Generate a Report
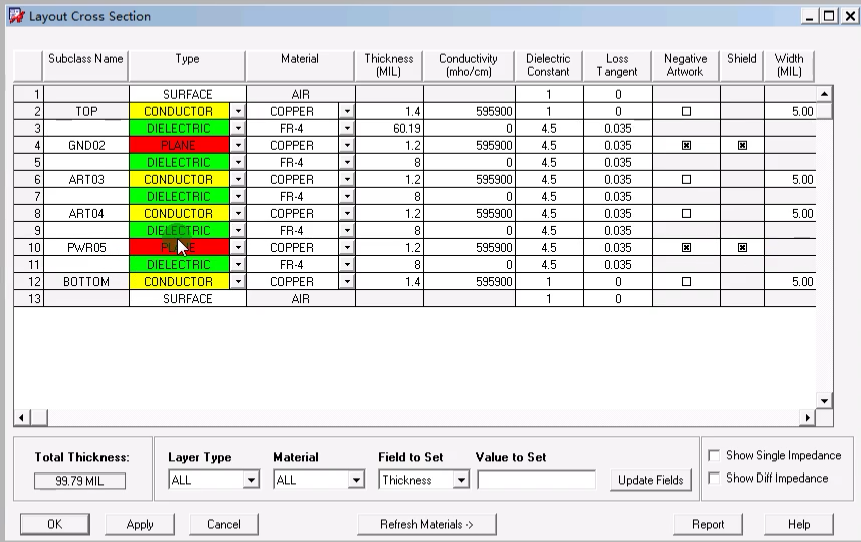This screenshot has height=542, width=861. coord(708,524)
